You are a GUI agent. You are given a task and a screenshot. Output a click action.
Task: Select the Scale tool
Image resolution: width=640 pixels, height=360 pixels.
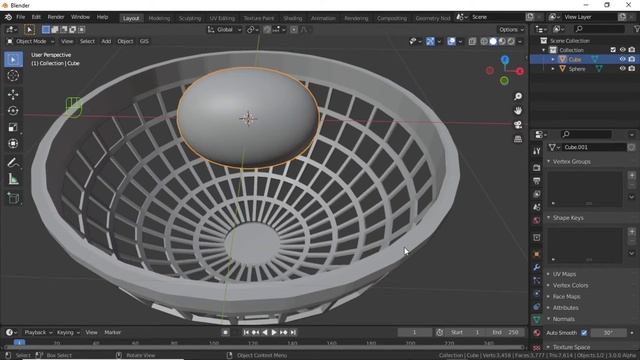pos(13,127)
